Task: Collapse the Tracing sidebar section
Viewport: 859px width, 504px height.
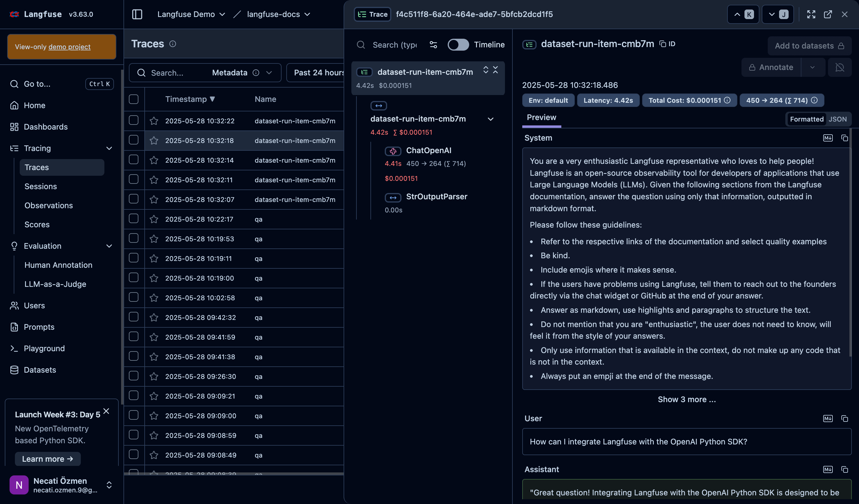Action: tap(109, 148)
